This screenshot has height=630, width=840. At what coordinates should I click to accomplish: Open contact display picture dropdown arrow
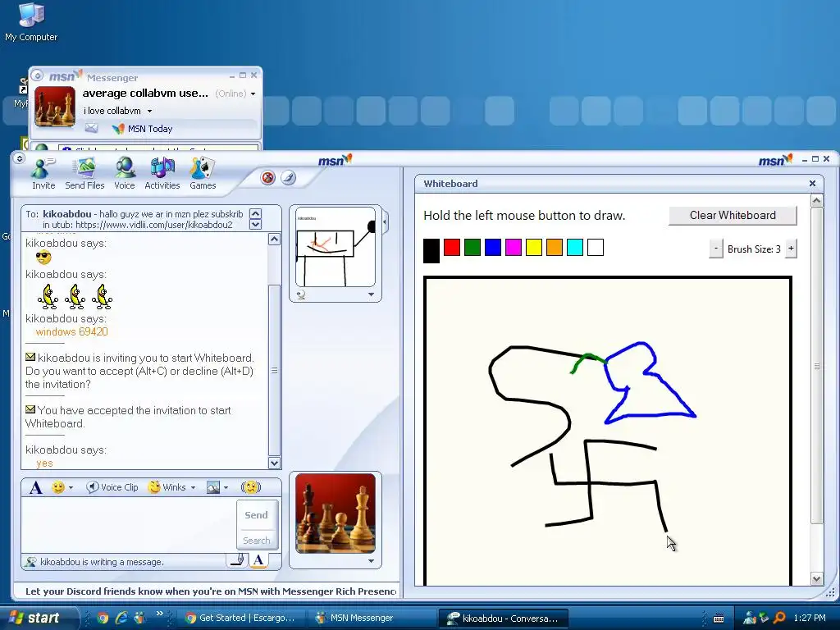coord(371,294)
